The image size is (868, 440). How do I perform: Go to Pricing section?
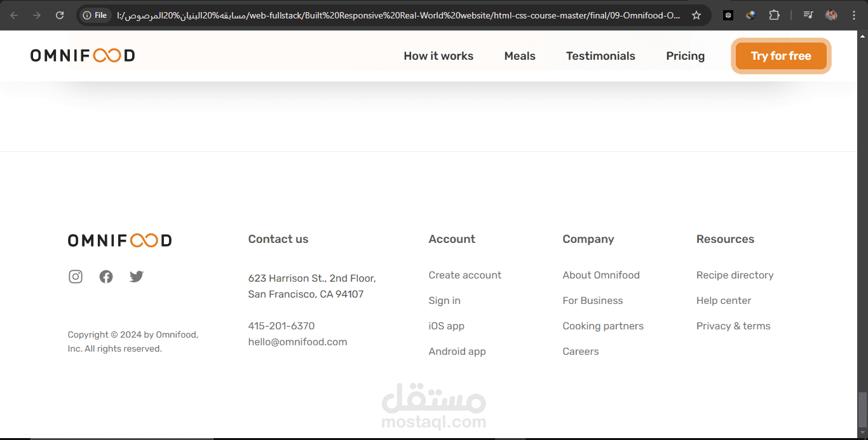(x=685, y=56)
